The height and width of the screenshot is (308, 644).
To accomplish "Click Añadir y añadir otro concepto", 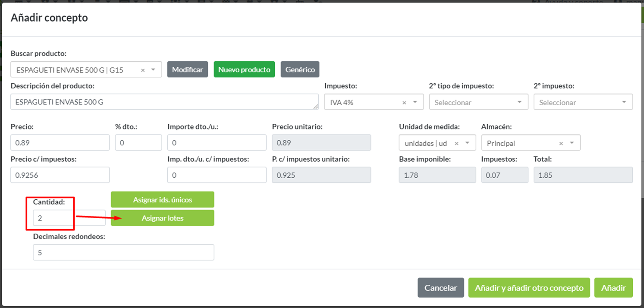I will 529,288.
